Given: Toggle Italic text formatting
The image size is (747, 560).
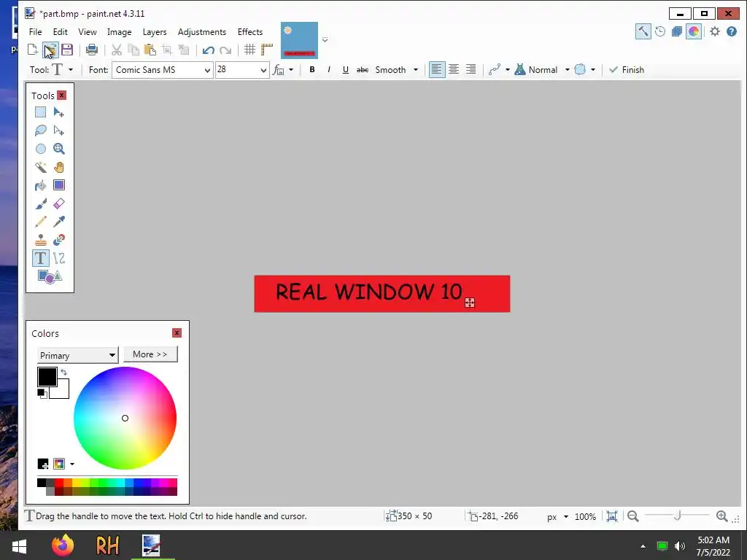Looking at the screenshot, I should pyautogui.click(x=329, y=70).
